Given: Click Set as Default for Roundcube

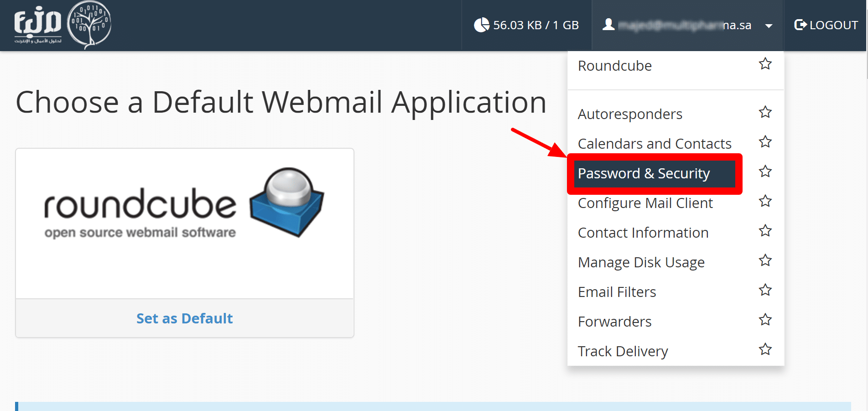Looking at the screenshot, I should [184, 318].
